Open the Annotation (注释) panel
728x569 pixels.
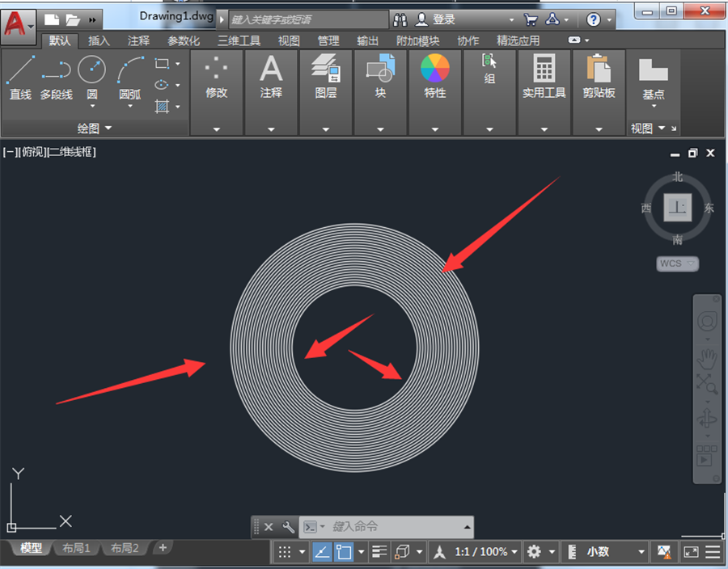click(271, 92)
